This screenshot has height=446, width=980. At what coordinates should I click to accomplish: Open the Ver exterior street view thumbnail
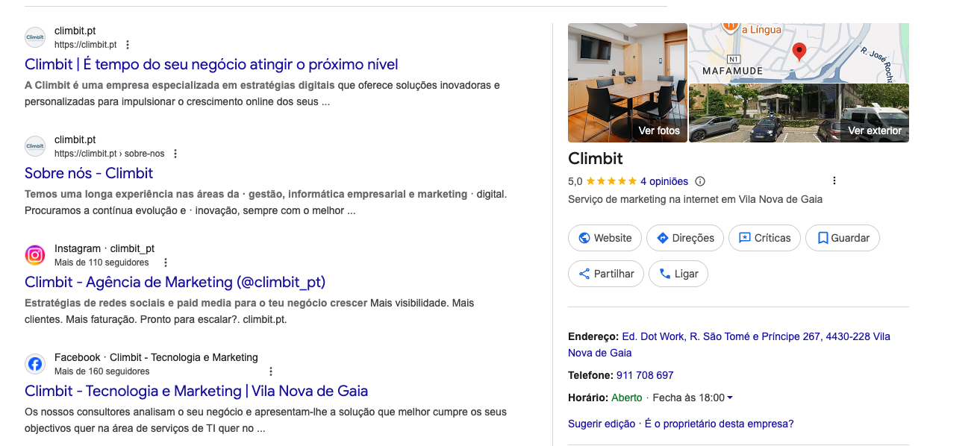coord(799,113)
